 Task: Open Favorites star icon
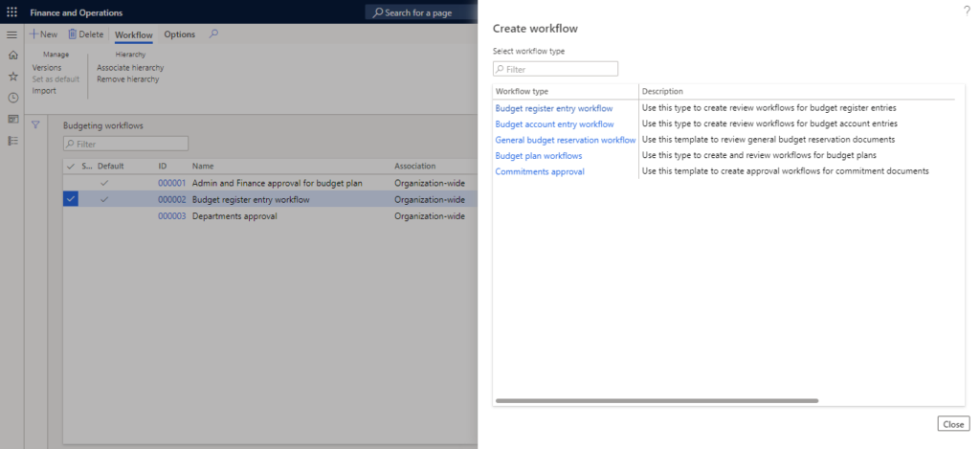point(12,77)
